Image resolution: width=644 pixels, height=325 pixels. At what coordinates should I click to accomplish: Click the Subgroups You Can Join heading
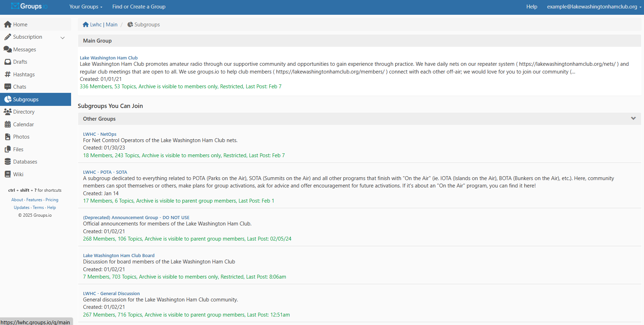pyautogui.click(x=110, y=106)
